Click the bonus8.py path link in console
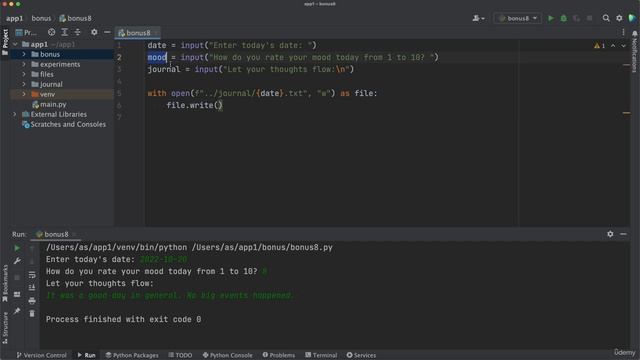 pos(262,247)
